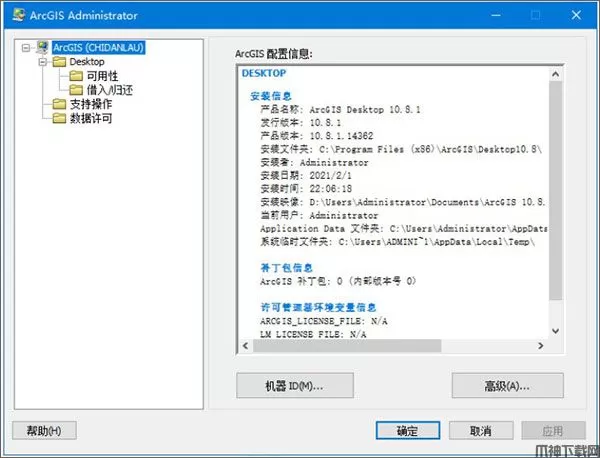Click the 产品名称: ArcGIS Desktop 10.8.1 line
The image size is (600, 458).
341,109
